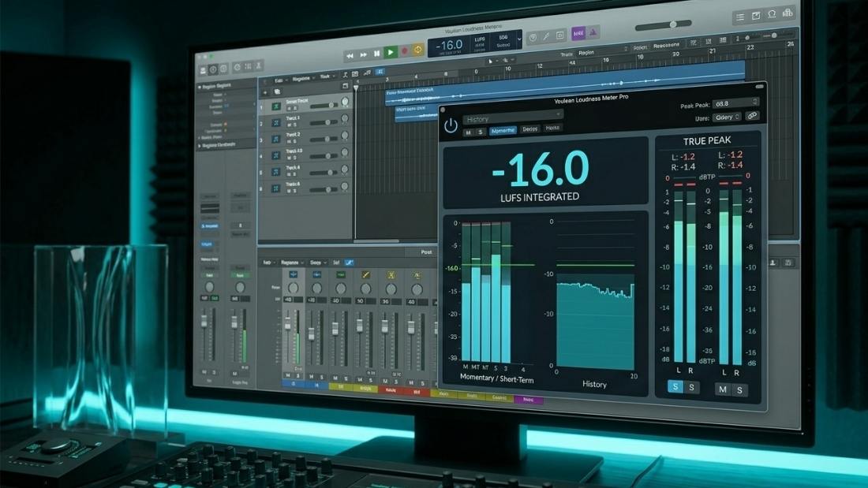Mute the first track in track list
This screenshot has width=868, height=488.
[x=289, y=109]
